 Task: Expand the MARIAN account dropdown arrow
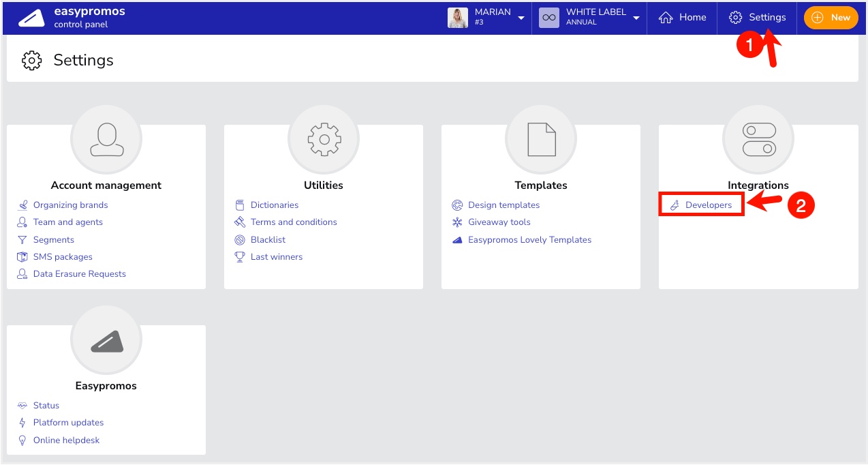tap(521, 18)
